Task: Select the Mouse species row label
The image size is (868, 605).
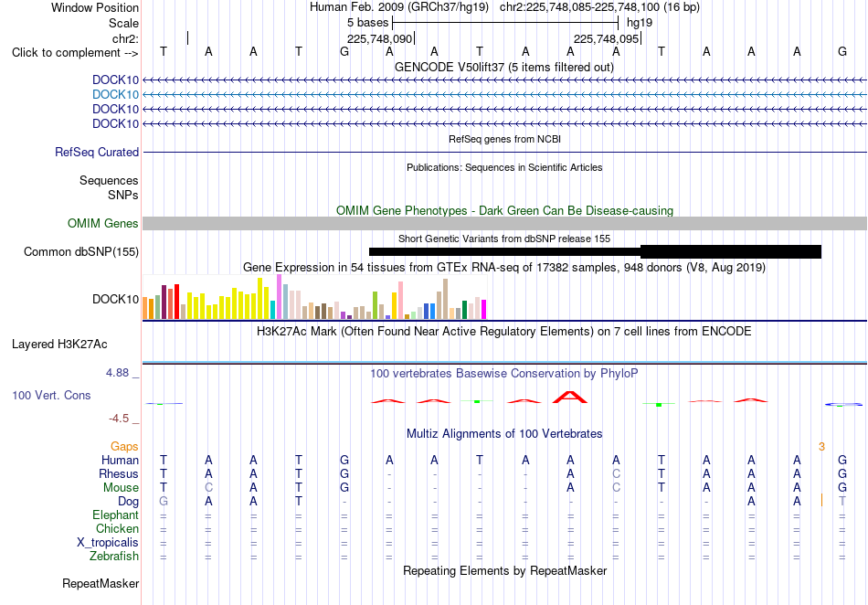Action: [121, 488]
